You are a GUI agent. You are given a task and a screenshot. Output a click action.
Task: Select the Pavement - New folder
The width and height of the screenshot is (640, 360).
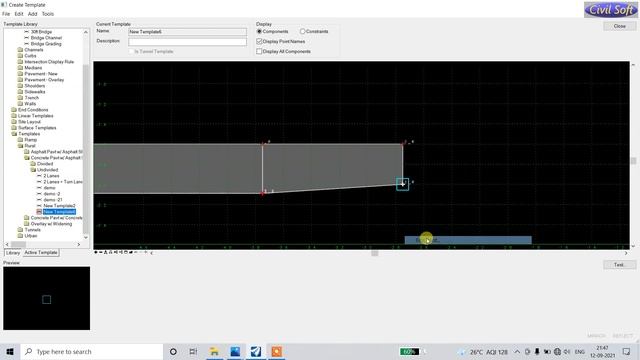tap(41, 74)
